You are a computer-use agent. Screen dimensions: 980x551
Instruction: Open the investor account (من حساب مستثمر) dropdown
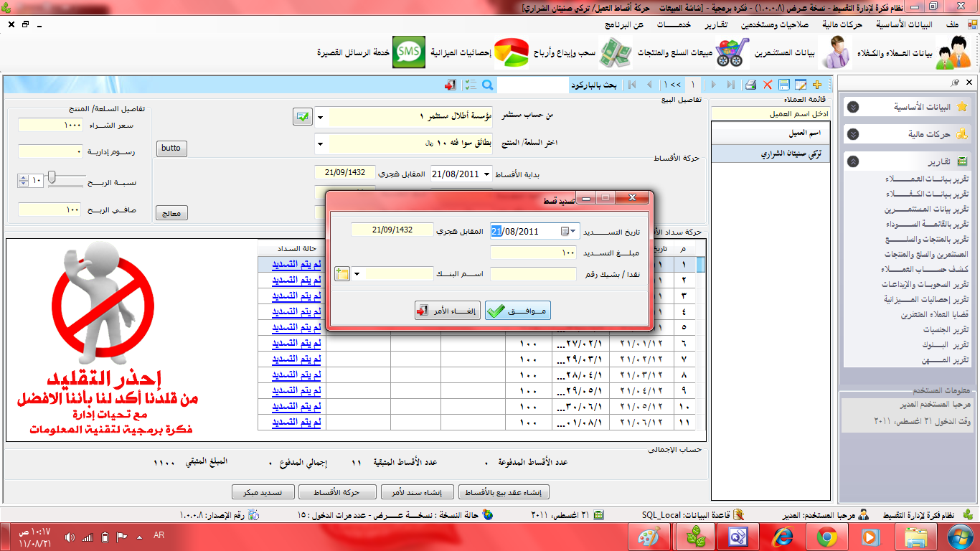320,116
